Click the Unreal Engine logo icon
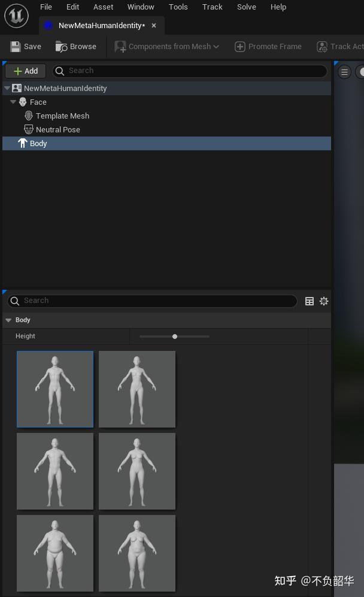 16,16
